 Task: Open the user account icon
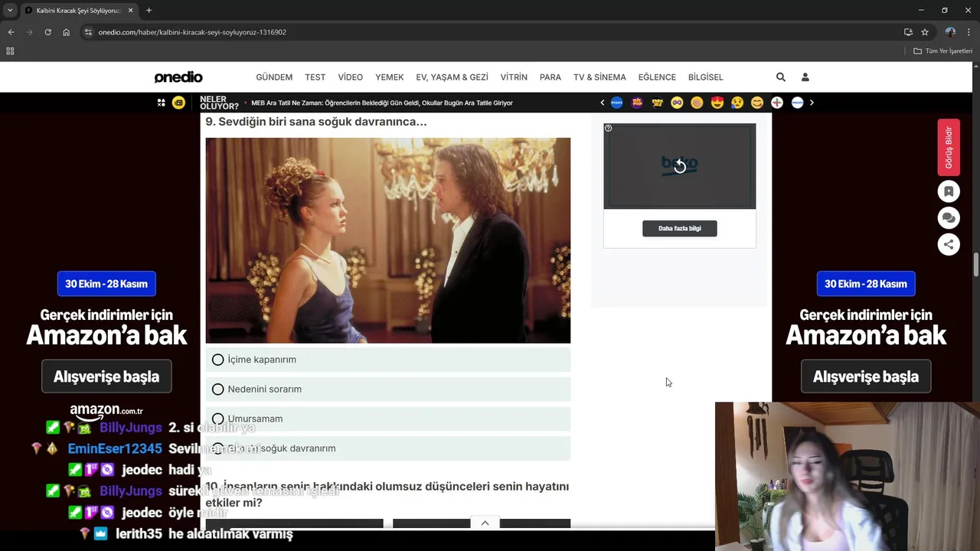805,77
